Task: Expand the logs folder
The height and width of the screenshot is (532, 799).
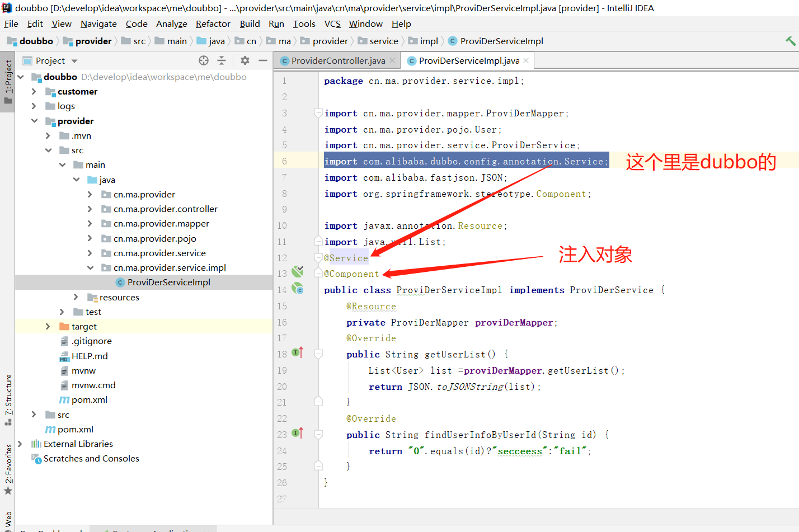Action: point(34,106)
